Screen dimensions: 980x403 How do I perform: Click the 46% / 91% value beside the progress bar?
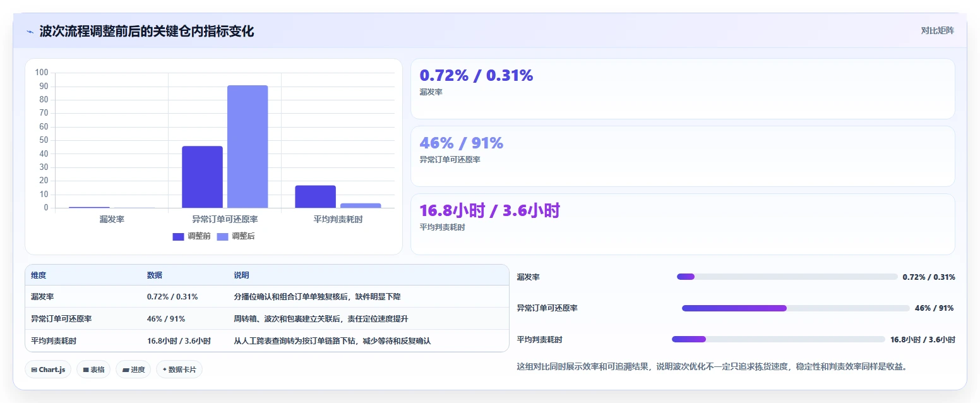click(x=935, y=308)
